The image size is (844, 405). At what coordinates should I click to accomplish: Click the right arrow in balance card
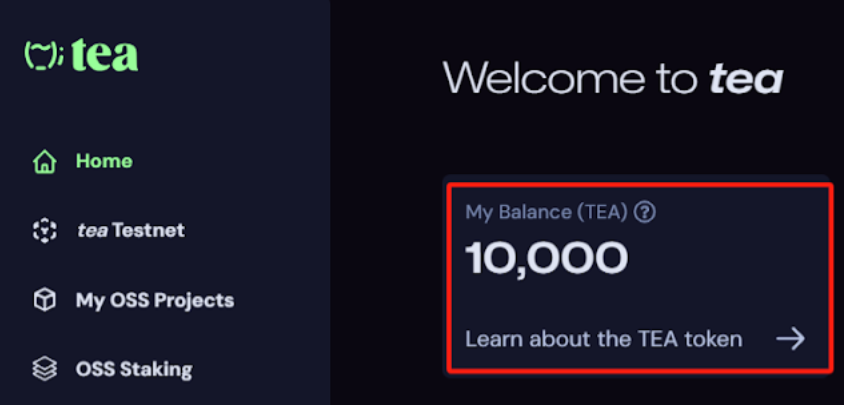790,339
